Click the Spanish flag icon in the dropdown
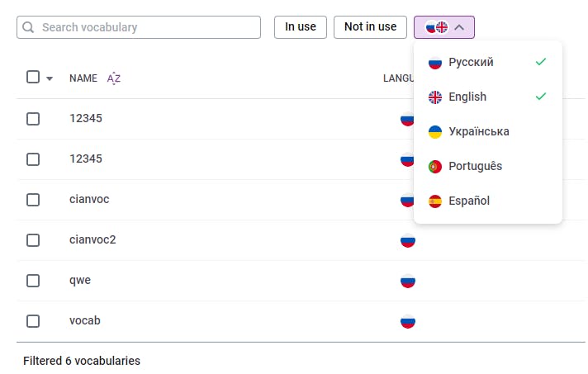 435,201
